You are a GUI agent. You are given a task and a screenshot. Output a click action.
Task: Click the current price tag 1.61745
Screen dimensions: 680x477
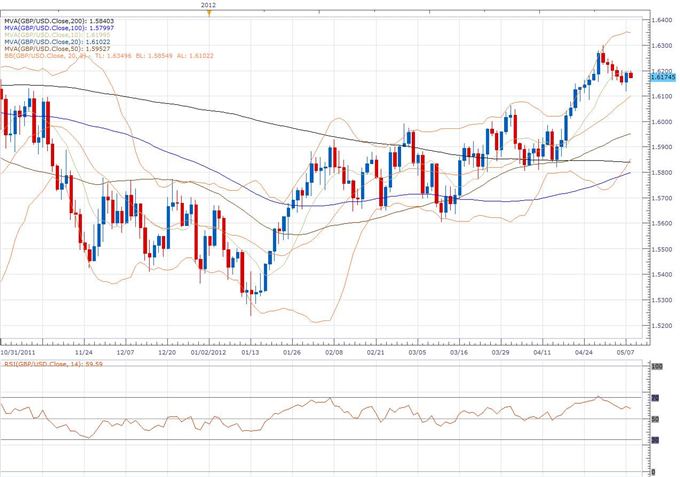pos(663,77)
